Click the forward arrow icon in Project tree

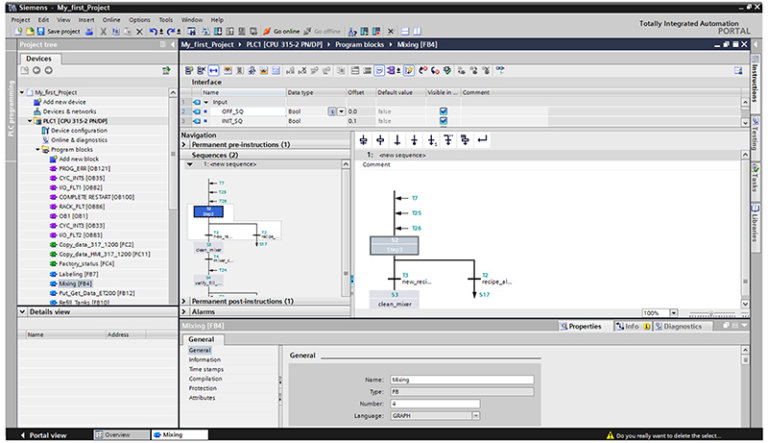pos(48,70)
